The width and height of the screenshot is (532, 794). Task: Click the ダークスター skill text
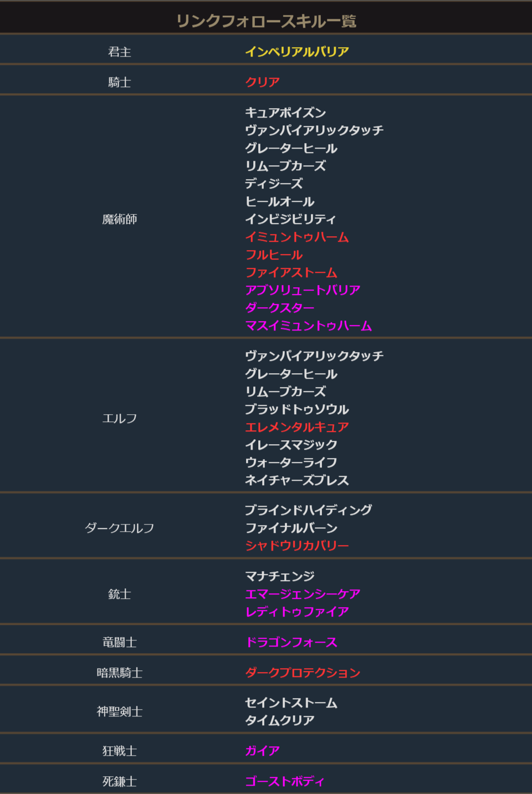click(x=279, y=308)
